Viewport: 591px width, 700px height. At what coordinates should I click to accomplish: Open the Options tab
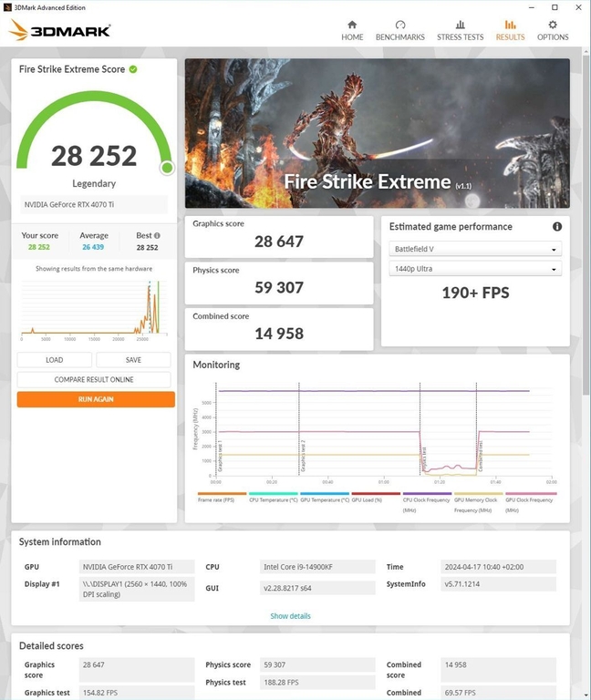[x=553, y=30]
